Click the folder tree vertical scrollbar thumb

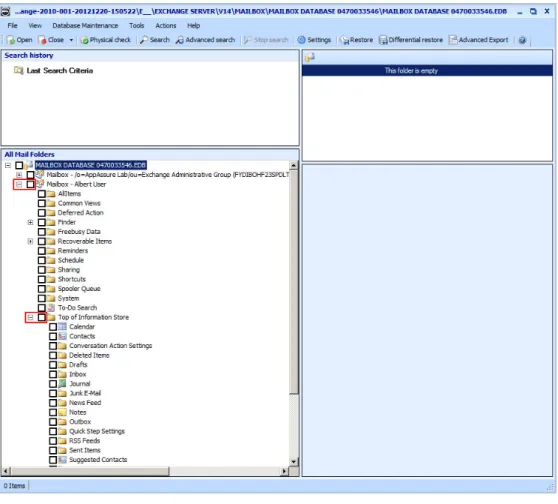(294, 282)
